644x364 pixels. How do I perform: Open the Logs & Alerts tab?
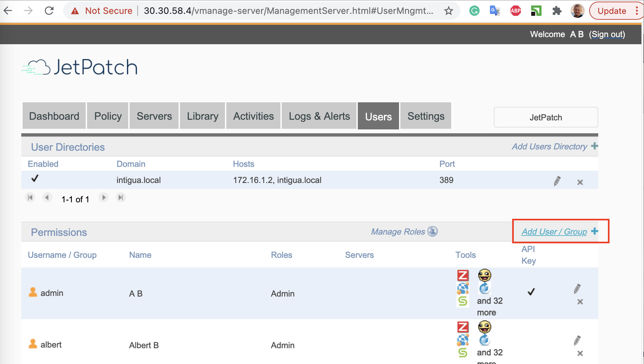click(x=319, y=116)
